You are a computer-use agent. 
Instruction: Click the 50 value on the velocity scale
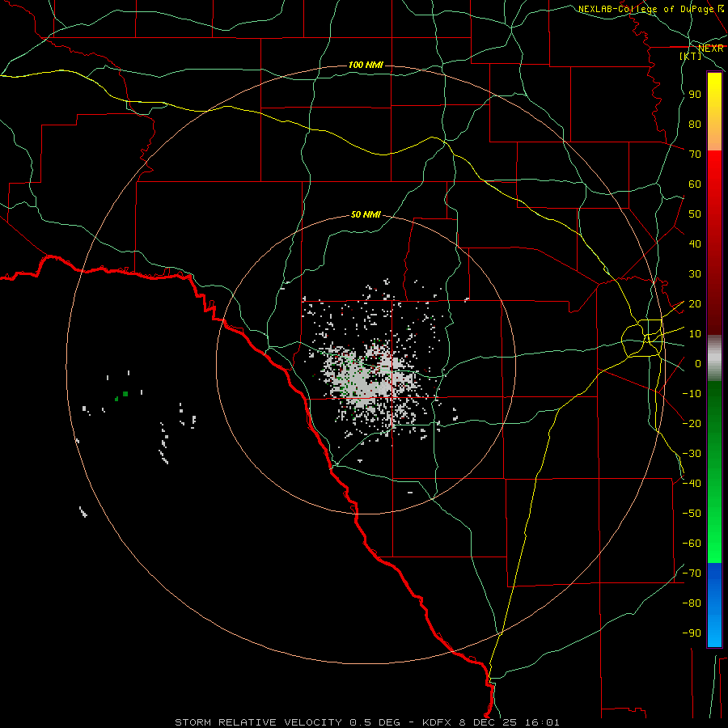click(x=695, y=214)
